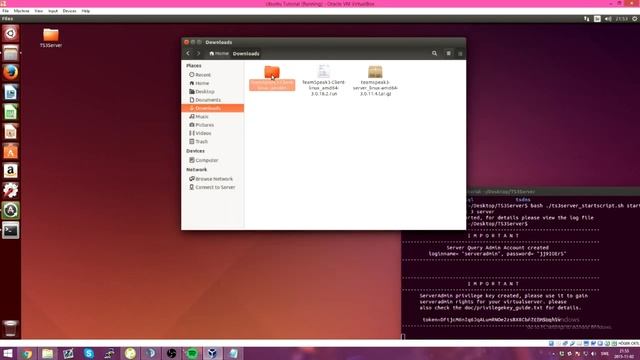Open System Settings from launcher

tap(11, 191)
